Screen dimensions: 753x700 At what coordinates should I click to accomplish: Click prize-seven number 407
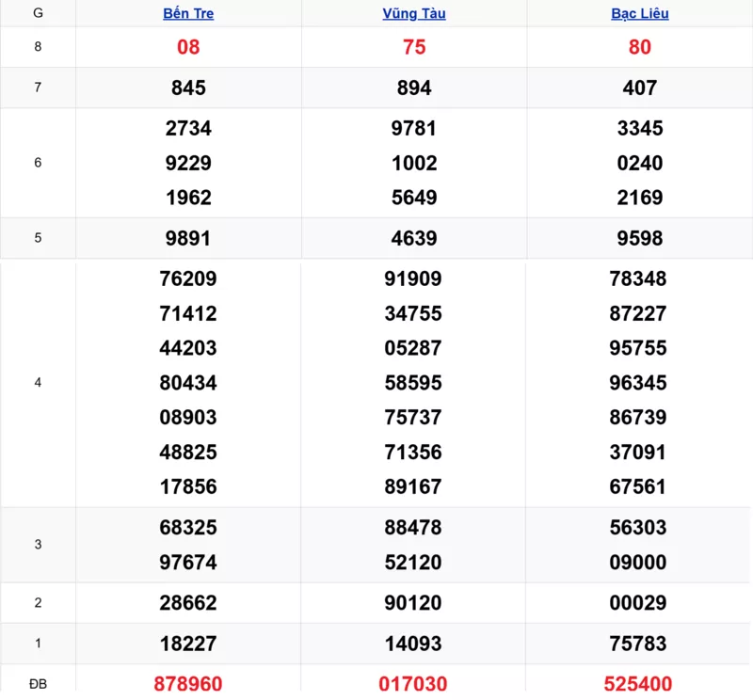click(640, 87)
